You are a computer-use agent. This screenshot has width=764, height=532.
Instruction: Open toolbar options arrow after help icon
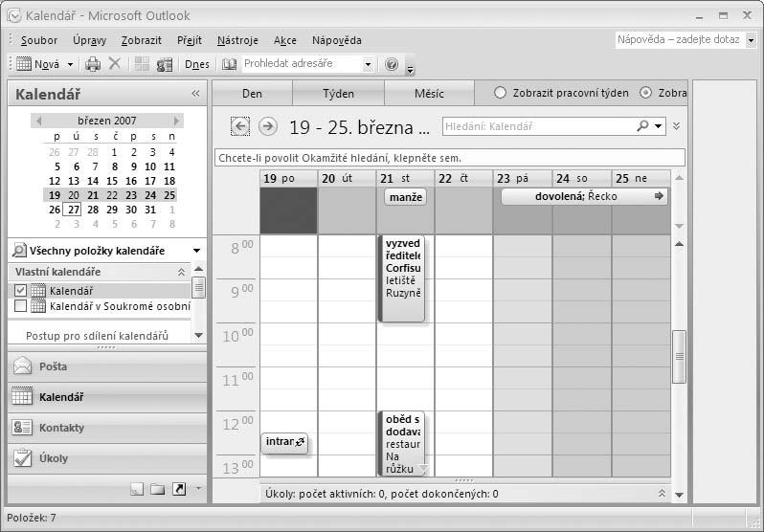pos(411,71)
